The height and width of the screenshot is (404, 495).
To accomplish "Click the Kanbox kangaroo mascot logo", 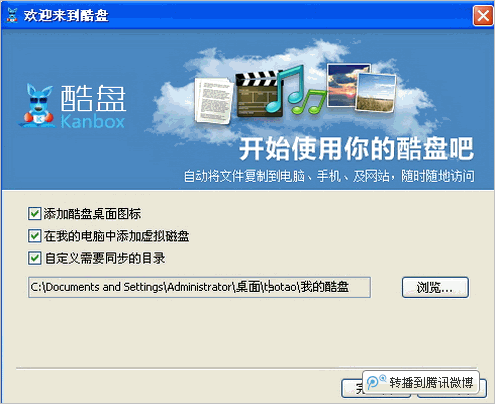I will pyautogui.click(x=37, y=105).
